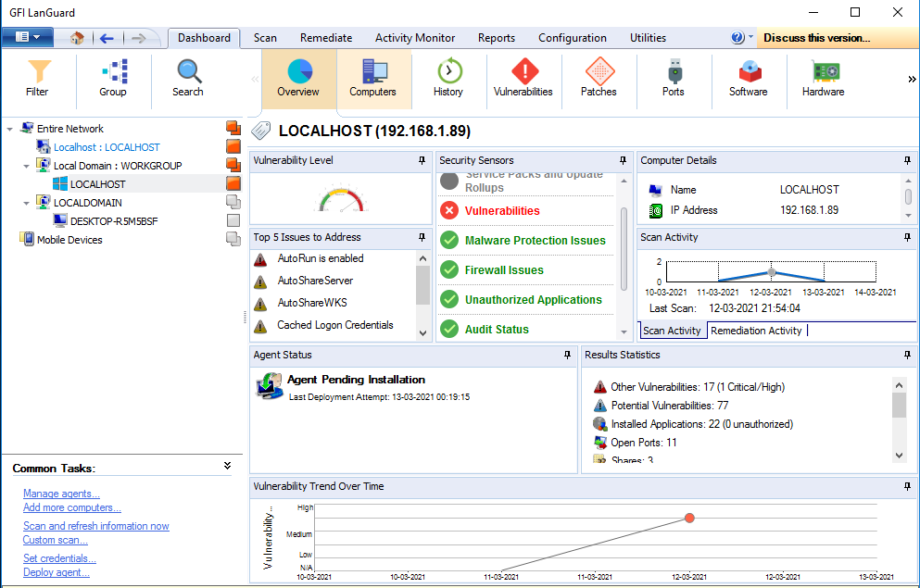Click the Deploy agent link

[57, 572]
